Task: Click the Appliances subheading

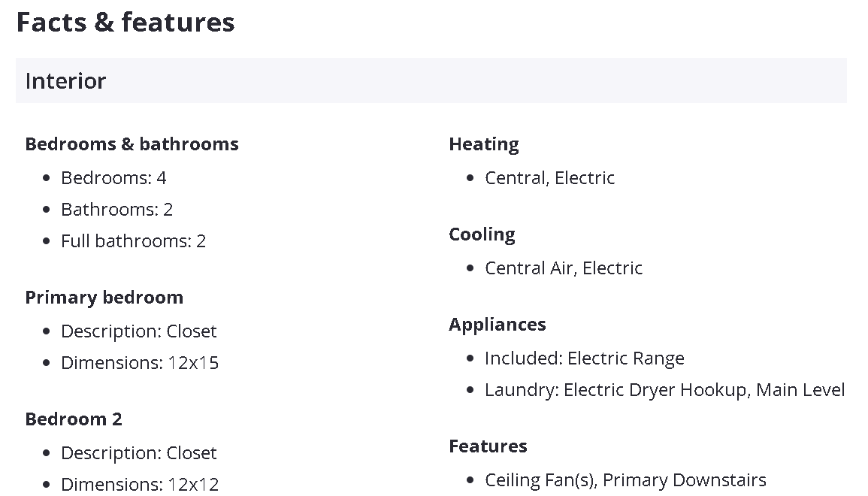Action: tap(498, 325)
